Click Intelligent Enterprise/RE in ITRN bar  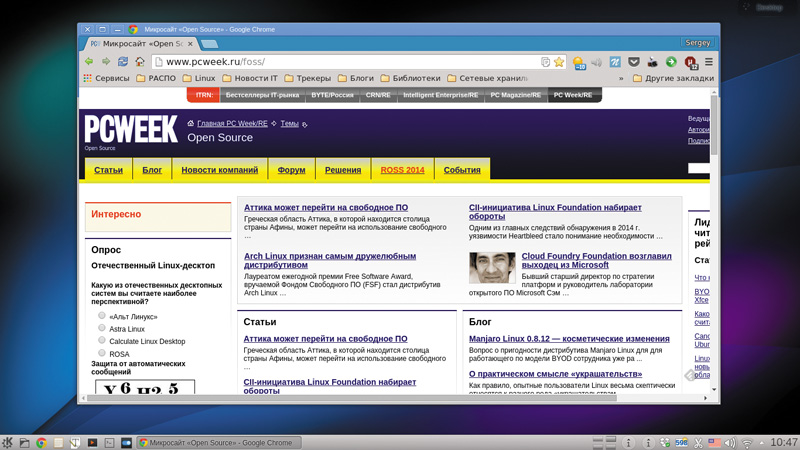(x=441, y=95)
